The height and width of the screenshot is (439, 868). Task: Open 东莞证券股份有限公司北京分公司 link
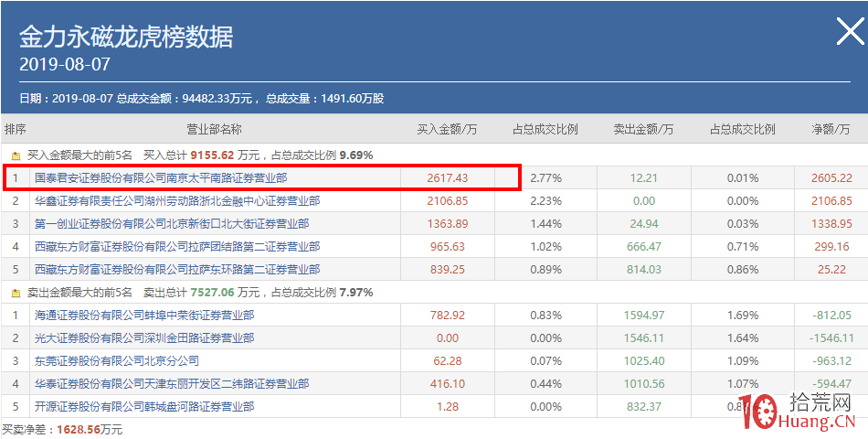[117, 361]
